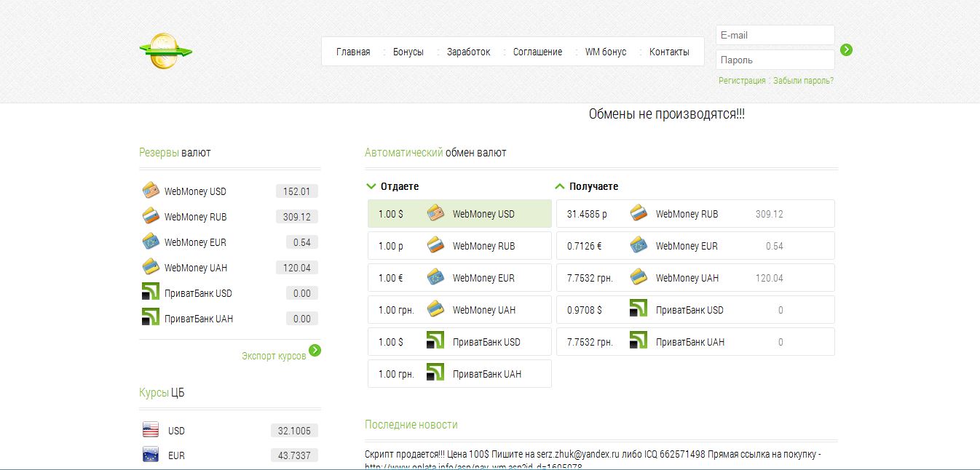Click ПриватБанк UAH icon in the Резервы list
980x470 pixels.
151,318
